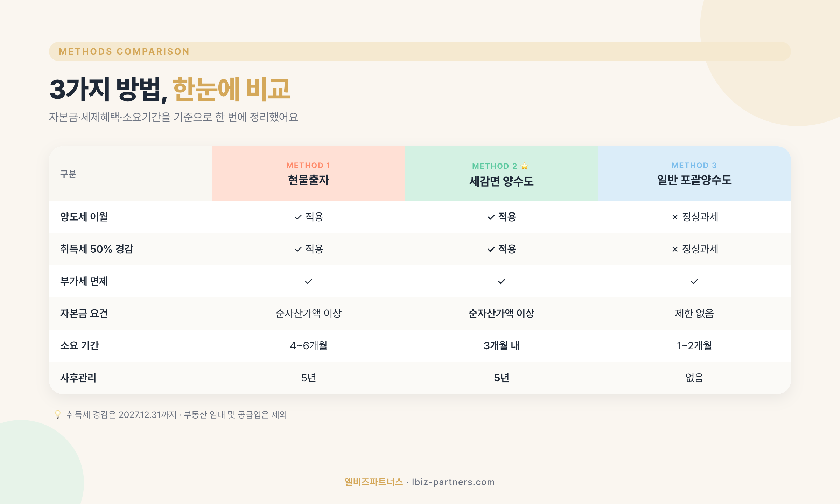Click the 엘비즈파트너스 footer text
The width and height of the screenshot is (840, 504).
point(373,482)
